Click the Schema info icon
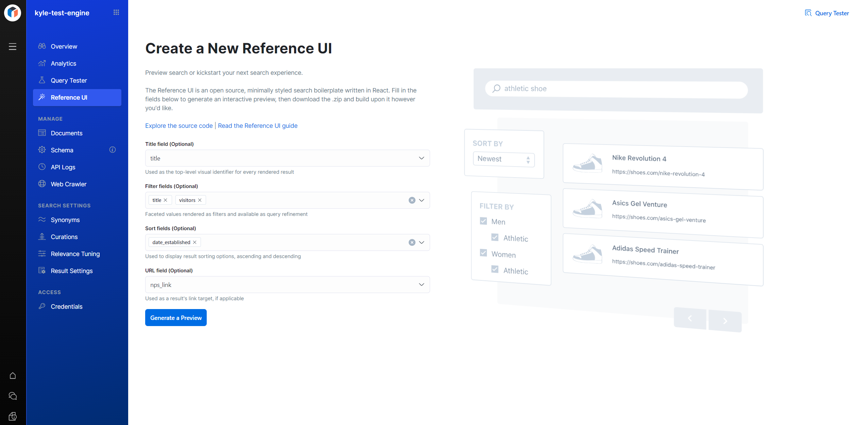868x425 pixels. click(x=113, y=150)
